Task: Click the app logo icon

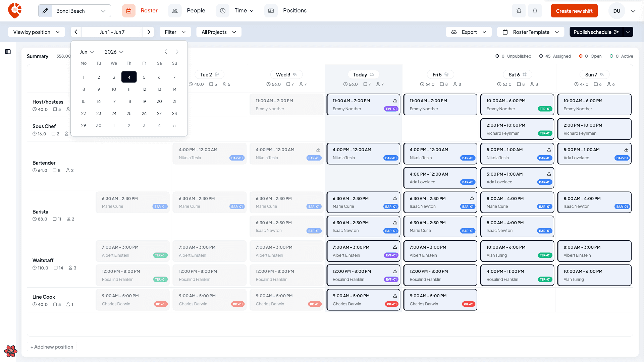Action: point(15,11)
